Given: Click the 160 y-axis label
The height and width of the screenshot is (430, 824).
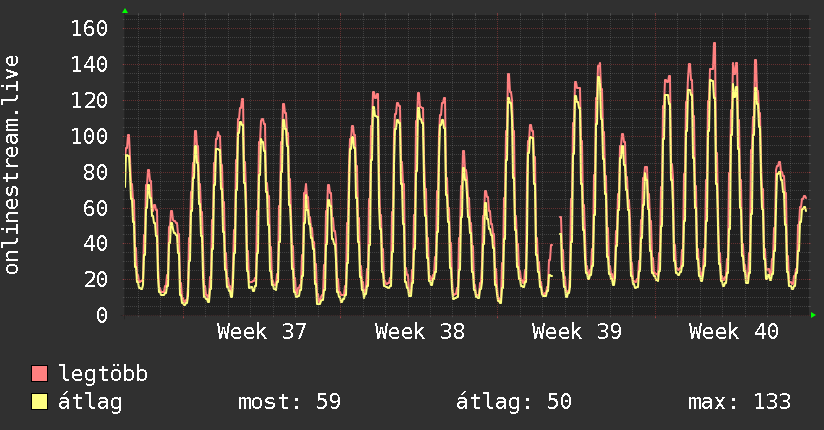Looking at the screenshot, I should (89, 28).
